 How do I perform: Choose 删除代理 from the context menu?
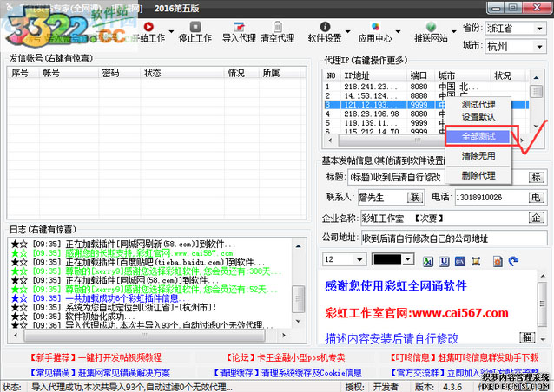pyautogui.click(x=478, y=175)
